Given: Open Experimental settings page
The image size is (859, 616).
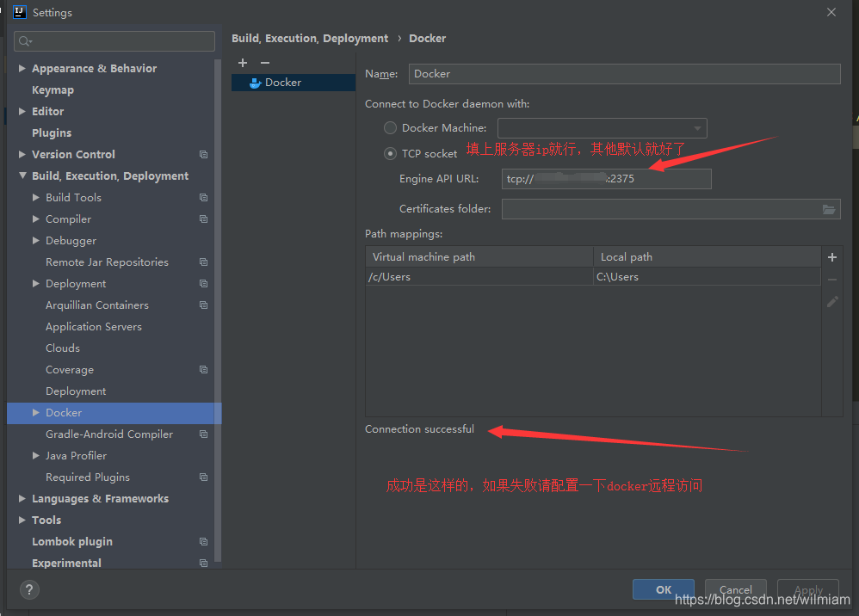Looking at the screenshot, I should [x=66, y=563].
